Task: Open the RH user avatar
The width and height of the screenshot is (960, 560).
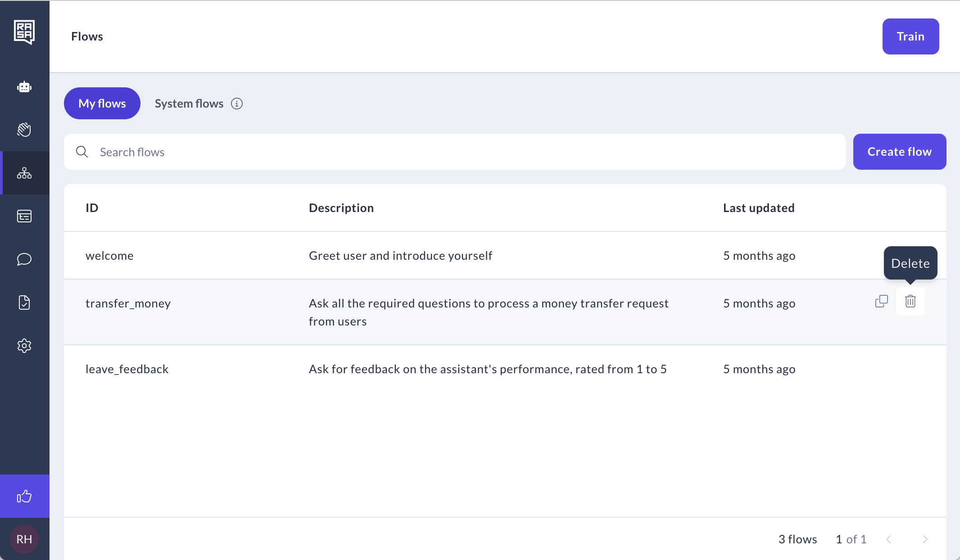Action: click(x=24, y=539)
